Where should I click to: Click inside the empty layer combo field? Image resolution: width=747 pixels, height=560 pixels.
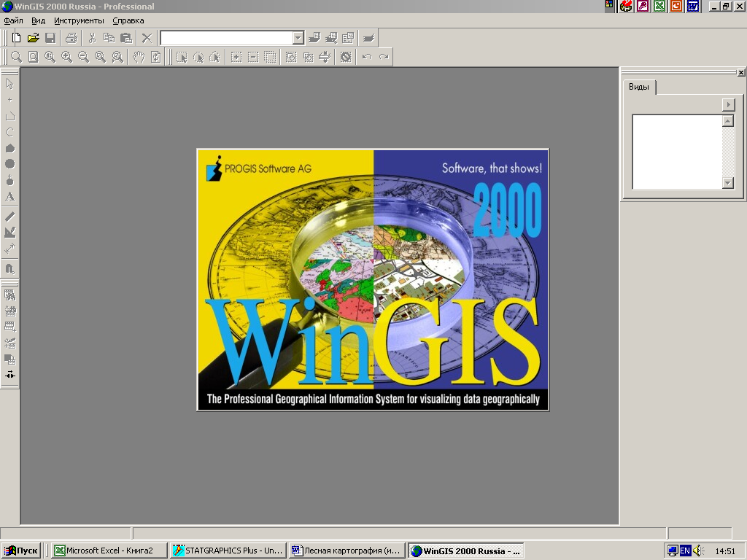point(227,38)
